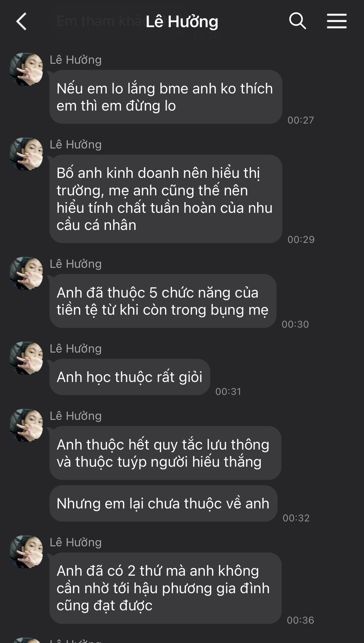The height and width of the screenshot is (643, 364).
Task: Go back using the left arrow icon
Action: (21, 21)
